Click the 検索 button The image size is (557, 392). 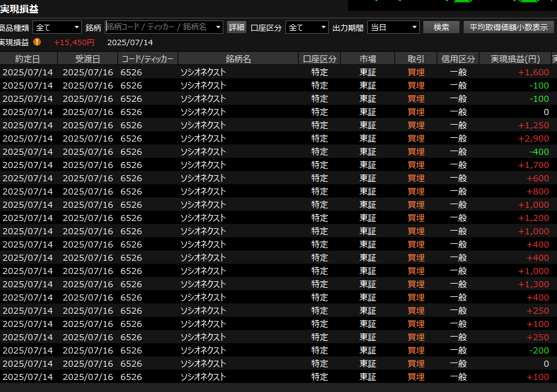pyautogui.click(x=441, y=27)
